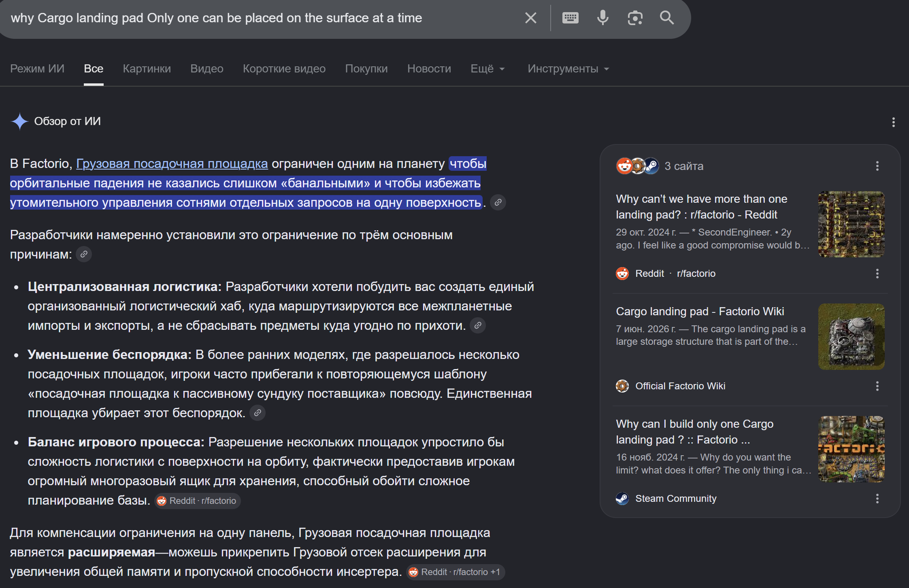Click the Reddit favicon next to Reddit · r/factorio source

click(622, 274)
